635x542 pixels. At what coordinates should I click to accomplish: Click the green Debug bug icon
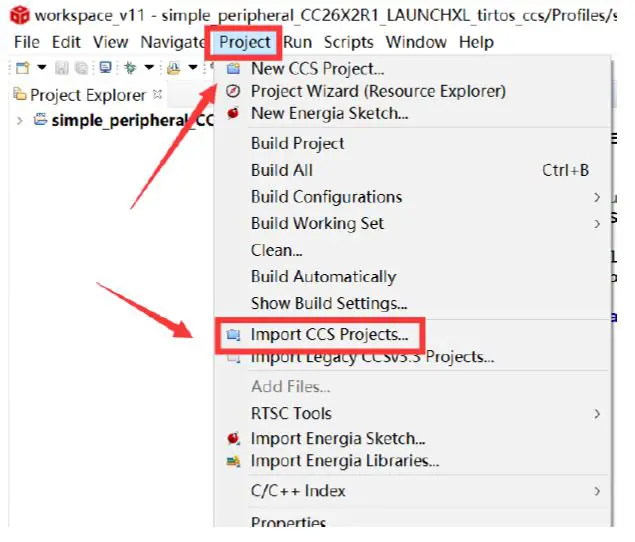(x=131, y=68)
